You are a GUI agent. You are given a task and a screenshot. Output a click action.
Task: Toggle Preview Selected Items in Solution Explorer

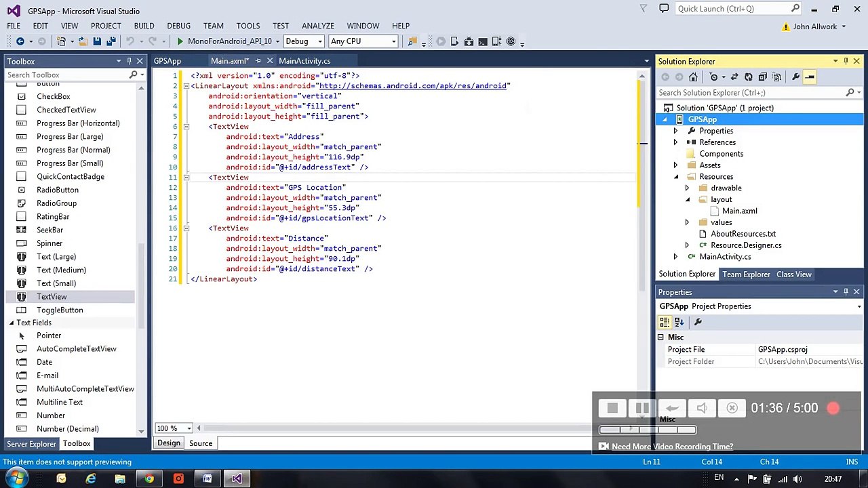click(x=810, y=77)
